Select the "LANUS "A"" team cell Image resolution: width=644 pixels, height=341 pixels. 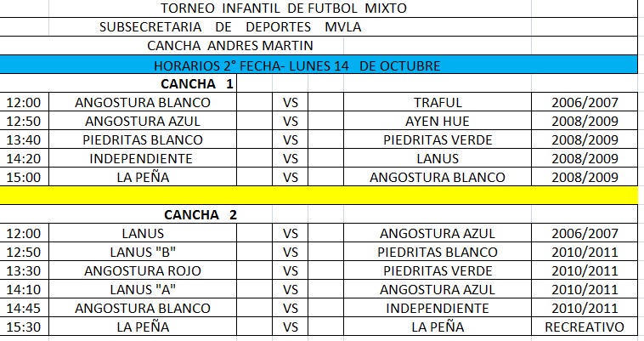coord(143,289)
